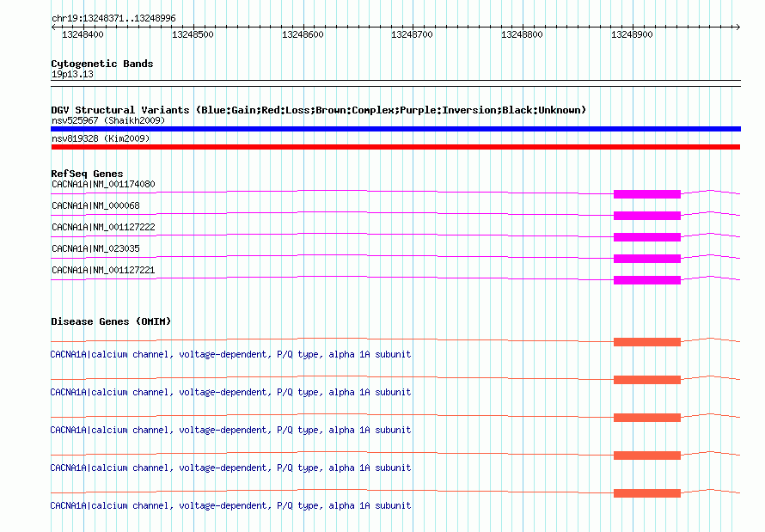Image resolution: width=765 pixels, height=532 pixels.
Task: Click the 13248700 ruler position
Action: (413, 34)
